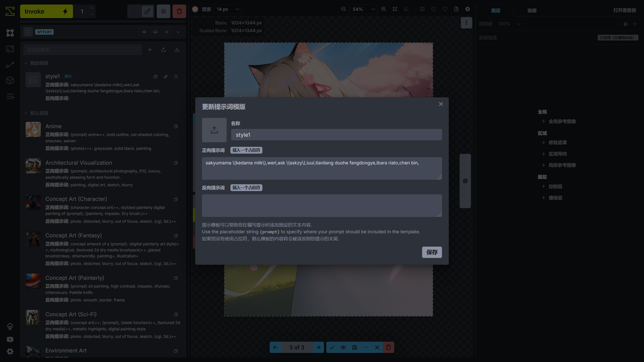Image resolution: width=644 pixels, height=362 pixels.
Task: Edit the style1 template with pencil icon
Action: [166, 77]
